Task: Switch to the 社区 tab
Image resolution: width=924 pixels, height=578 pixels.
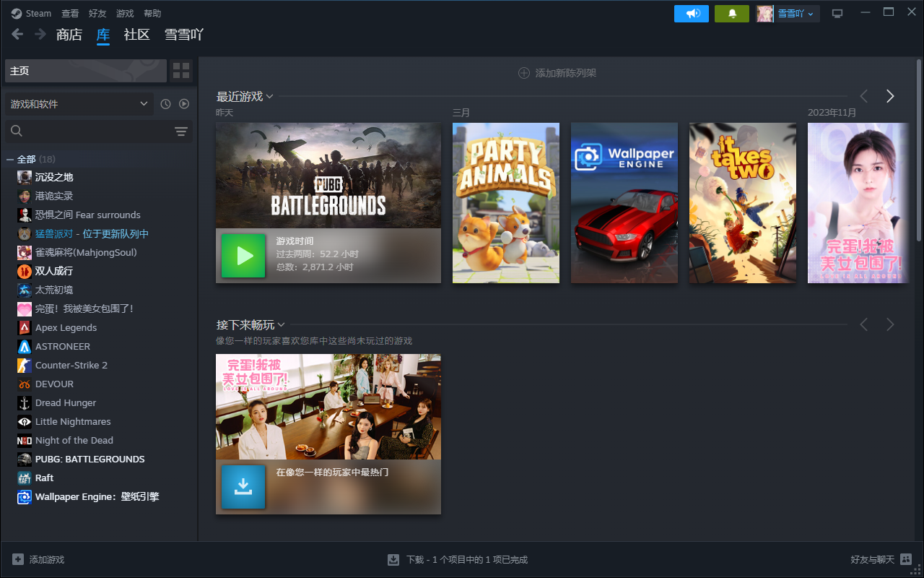Action: coord(136,35)
